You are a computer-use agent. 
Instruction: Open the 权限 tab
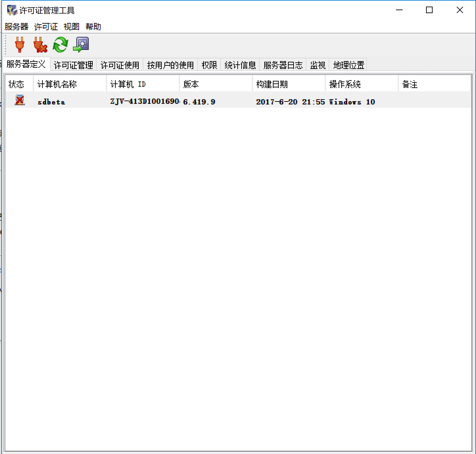pos(209,65)
